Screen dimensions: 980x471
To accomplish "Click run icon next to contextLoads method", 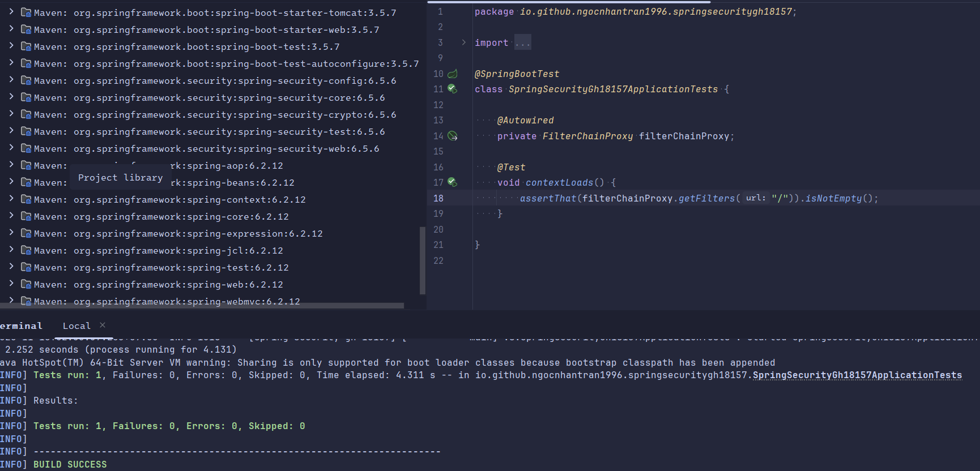I will pos(452,182).
